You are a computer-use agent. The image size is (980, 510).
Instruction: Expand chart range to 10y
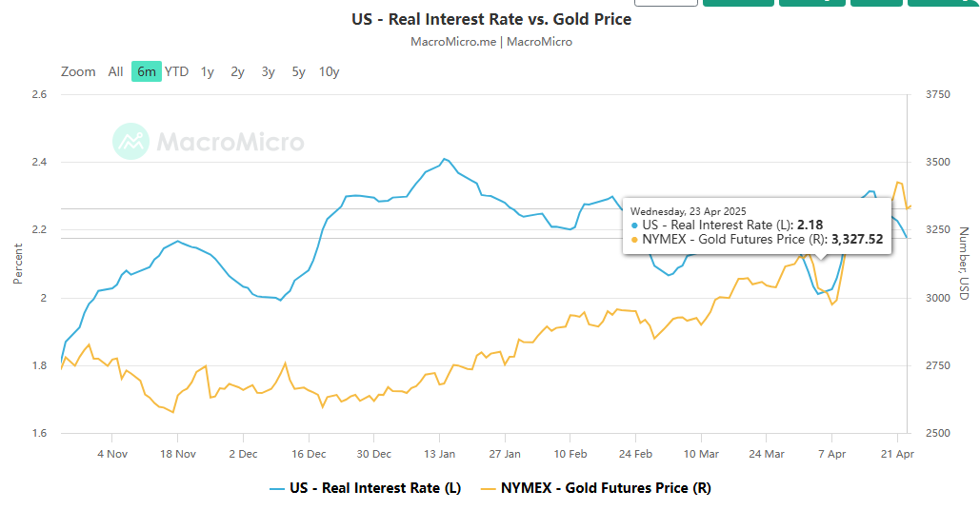point(330,71)
